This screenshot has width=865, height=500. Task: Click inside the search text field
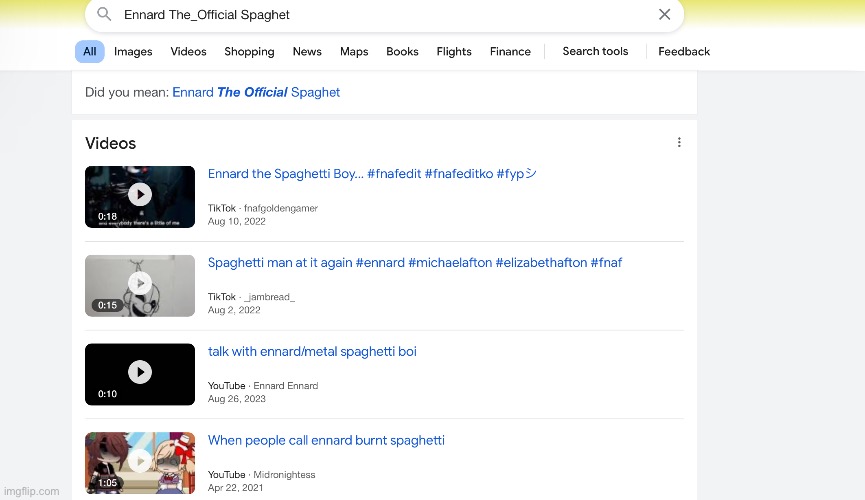[x=380, y=15]
